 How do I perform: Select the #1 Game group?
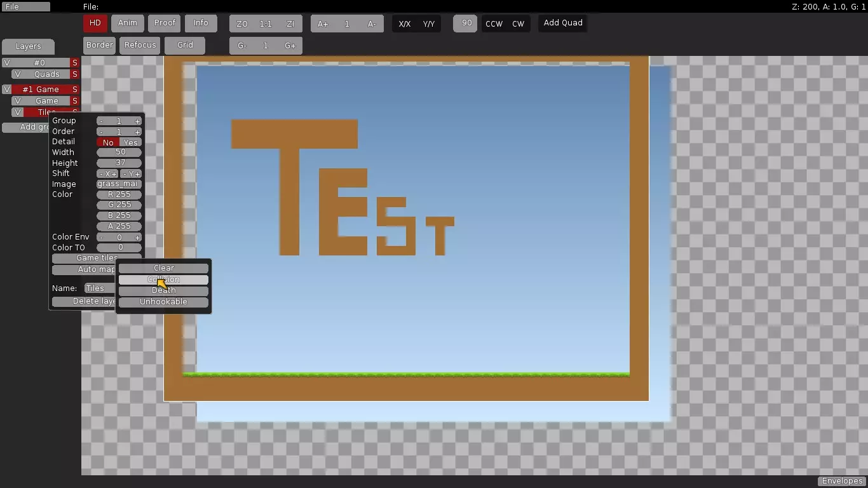(x=40, y=90)
